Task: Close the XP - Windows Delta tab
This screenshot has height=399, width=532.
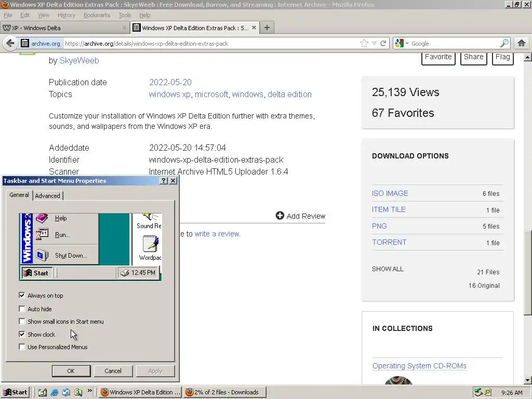Action: point(124,28)
